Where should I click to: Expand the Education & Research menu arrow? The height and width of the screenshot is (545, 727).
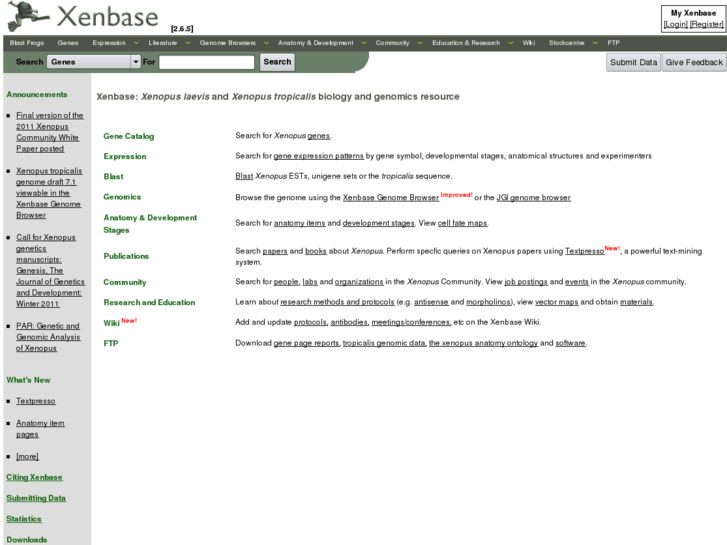[510, 43]
